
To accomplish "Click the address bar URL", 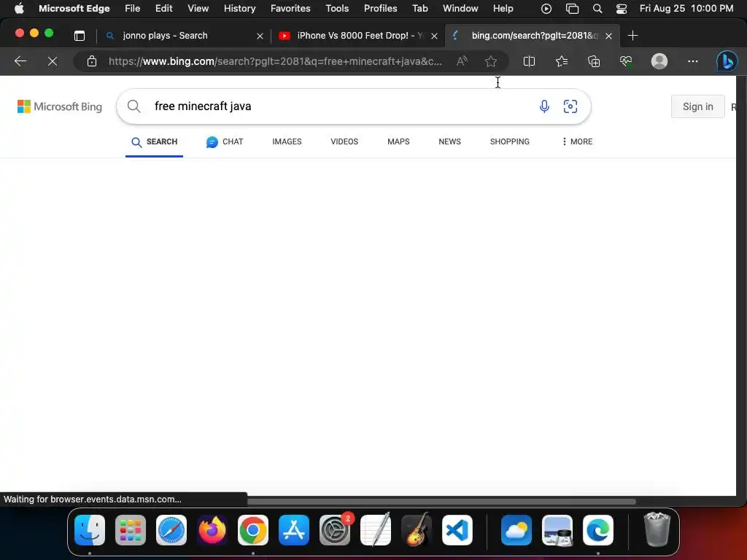I will [x=275, y=61].
